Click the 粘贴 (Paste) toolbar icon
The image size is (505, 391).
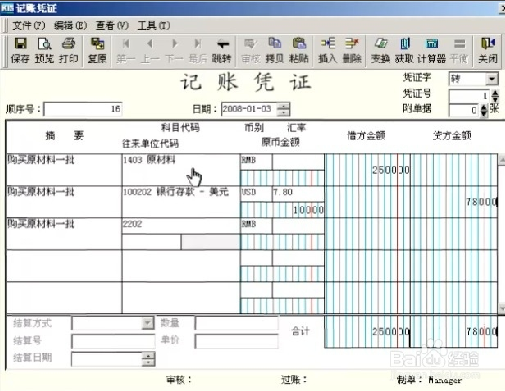point(299,50)
